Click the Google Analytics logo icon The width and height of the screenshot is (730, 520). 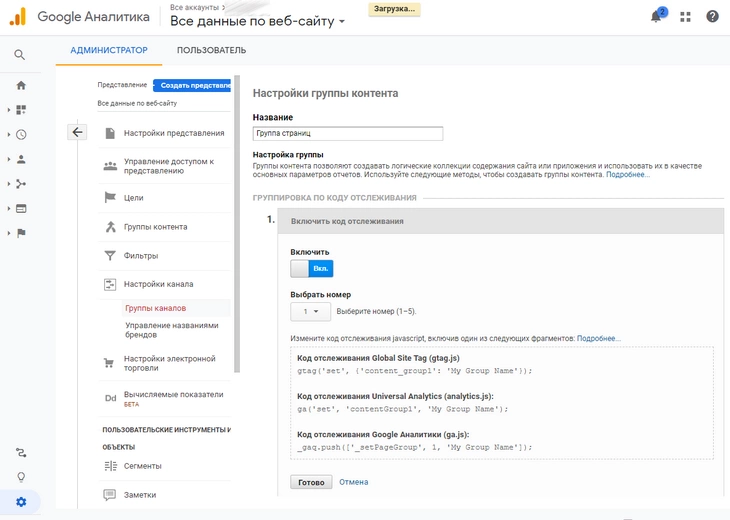coord(18,17)
